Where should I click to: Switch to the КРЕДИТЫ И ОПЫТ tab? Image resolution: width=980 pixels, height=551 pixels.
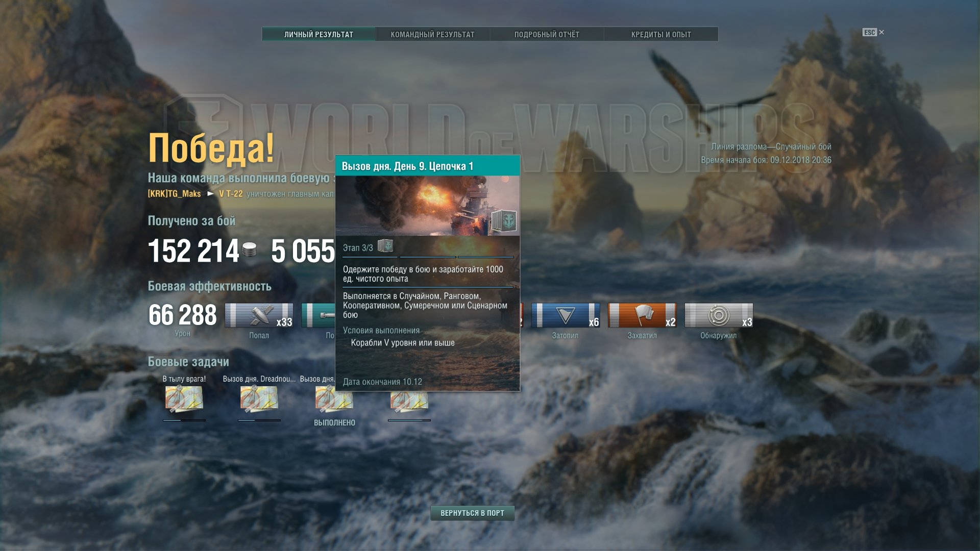pos(661,34)
